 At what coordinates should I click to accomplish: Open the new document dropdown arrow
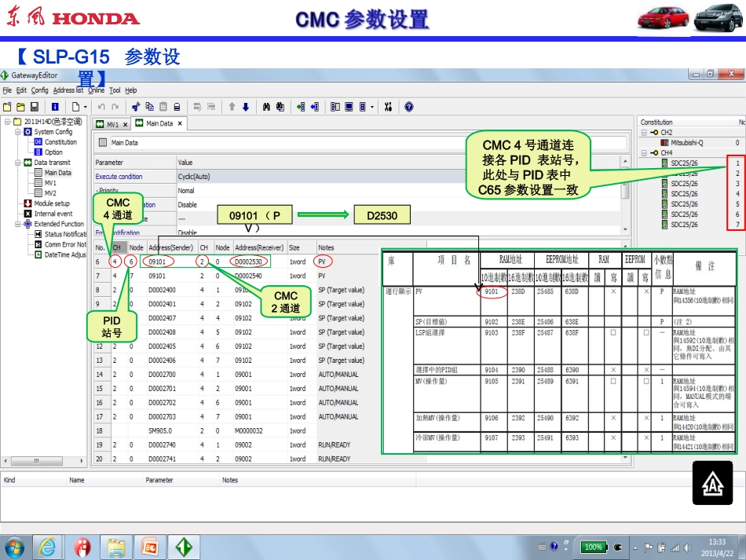[86, 107]
